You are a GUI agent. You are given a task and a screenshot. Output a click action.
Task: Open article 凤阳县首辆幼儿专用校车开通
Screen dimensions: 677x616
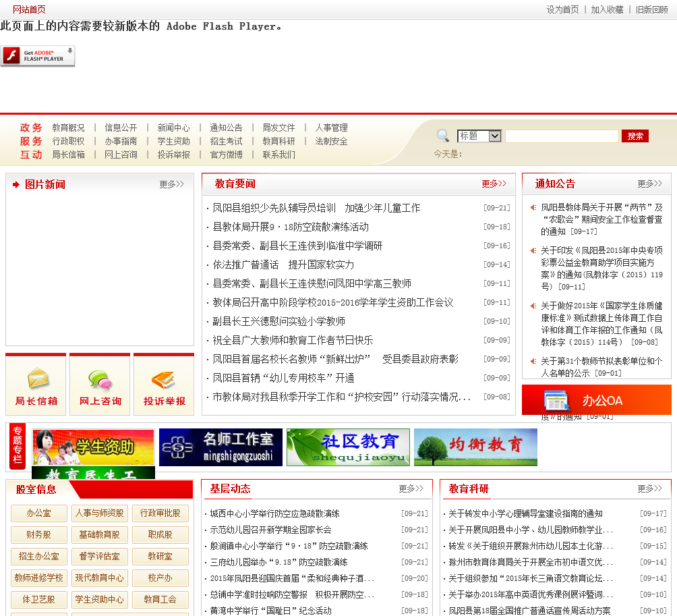pyautogui.click(x=283, y=378)
